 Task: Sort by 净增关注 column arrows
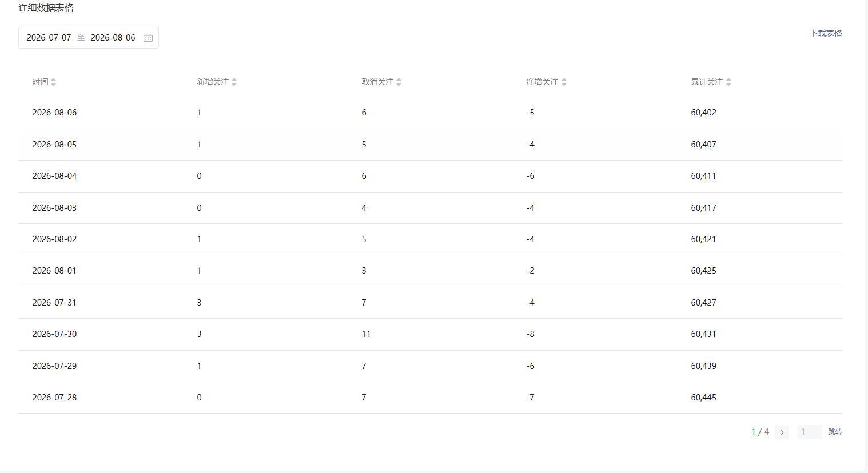tap(564, 82)
